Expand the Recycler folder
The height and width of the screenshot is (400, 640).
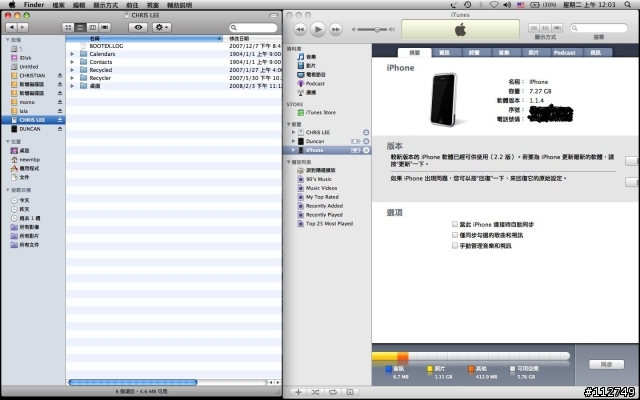click(x=72, y=78)
